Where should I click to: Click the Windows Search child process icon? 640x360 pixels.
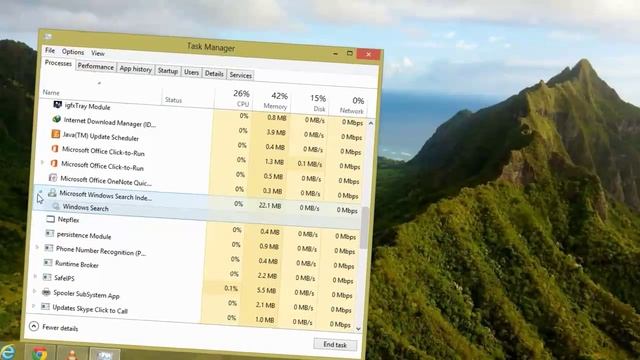click(56, 207)
